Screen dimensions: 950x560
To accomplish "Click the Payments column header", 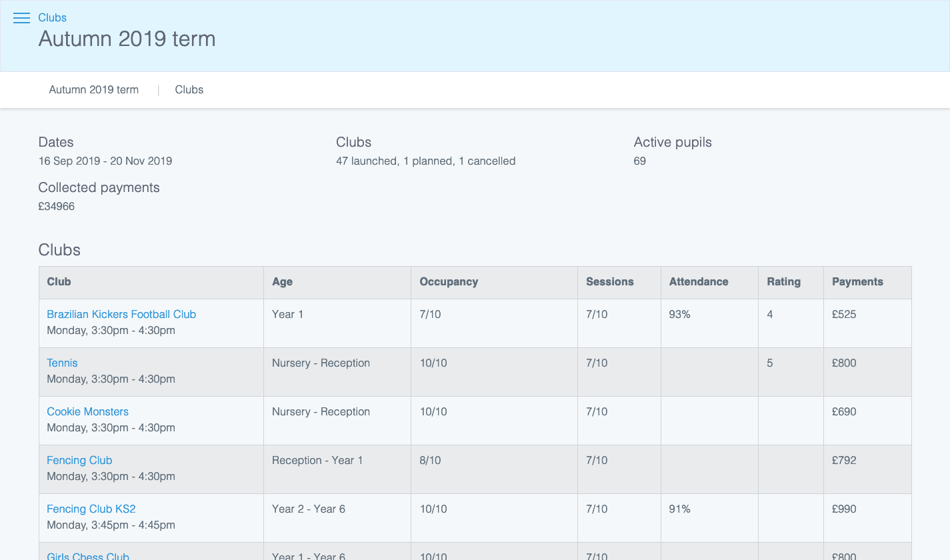I will [x=857, y=282].
